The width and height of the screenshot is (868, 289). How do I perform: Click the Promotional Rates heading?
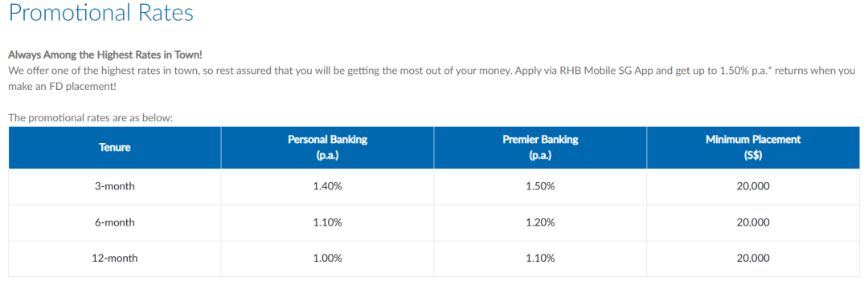click(x=101, y=13)
